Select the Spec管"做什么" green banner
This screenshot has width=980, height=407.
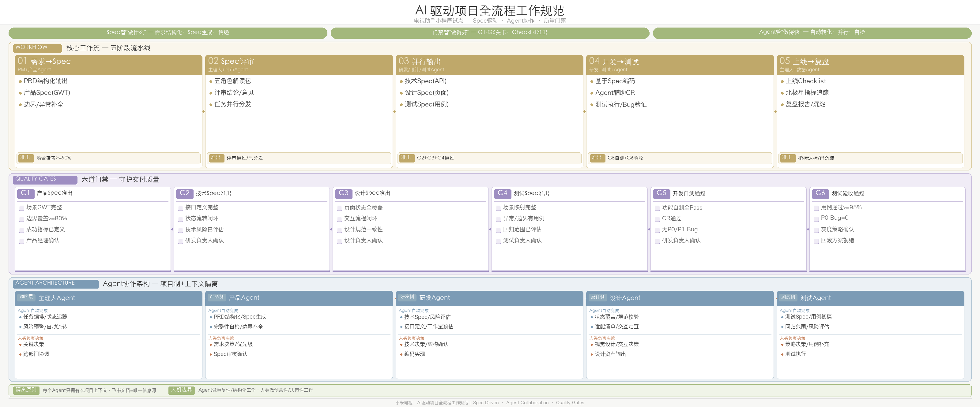point(168,33)
